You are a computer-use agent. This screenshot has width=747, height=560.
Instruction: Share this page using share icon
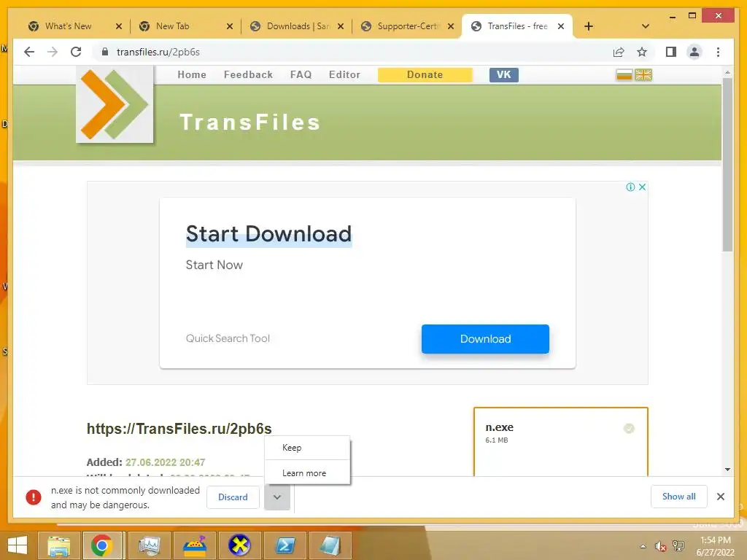[619, 52]
